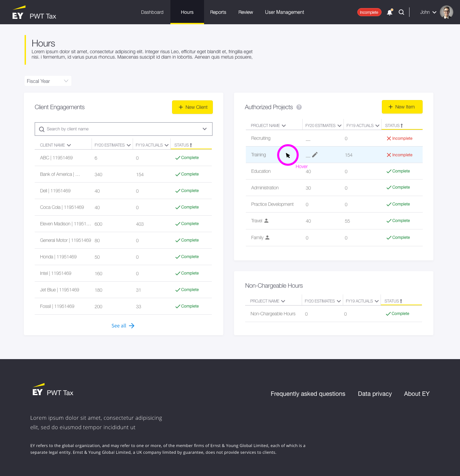The height and width of the screenshot is (476, 460).
Task: Sort Client Engagements by STATUS arrow
Action: [191, 145]
